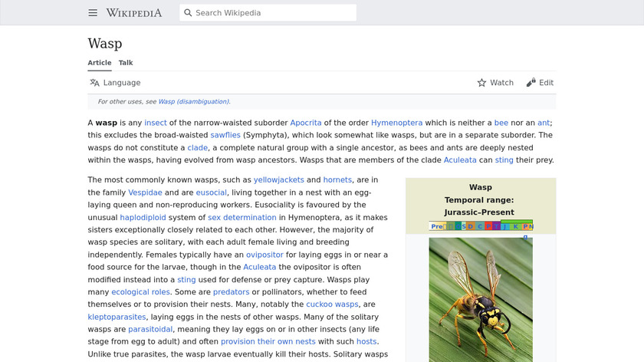Follow the predators link
This screenshot has width=644, height=362.
click(x=231, y=292)
